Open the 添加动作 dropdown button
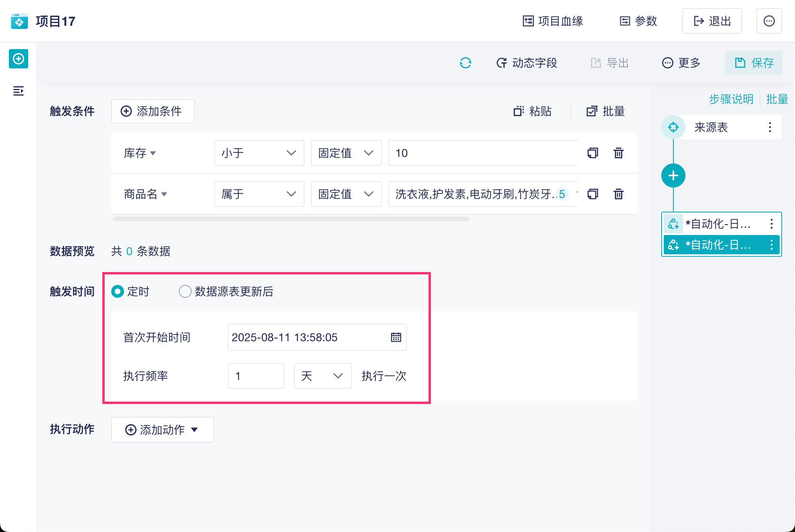 click(162, 430)
